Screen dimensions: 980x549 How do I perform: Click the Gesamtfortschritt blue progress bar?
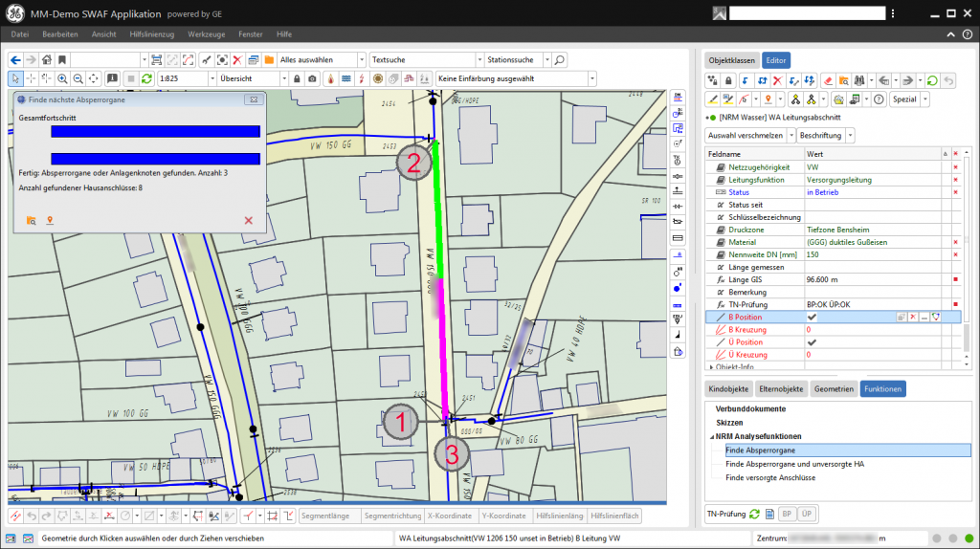click(155, 132)
